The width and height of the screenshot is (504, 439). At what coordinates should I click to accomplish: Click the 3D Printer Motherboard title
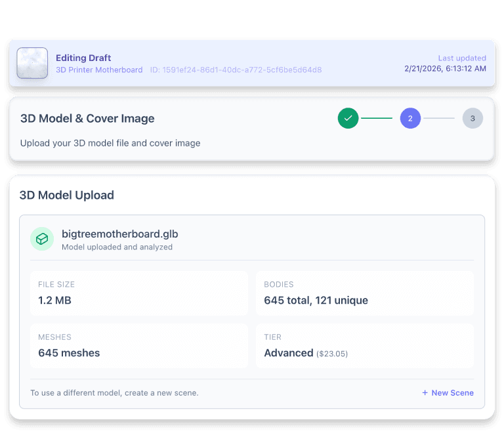tap(99, 70)
